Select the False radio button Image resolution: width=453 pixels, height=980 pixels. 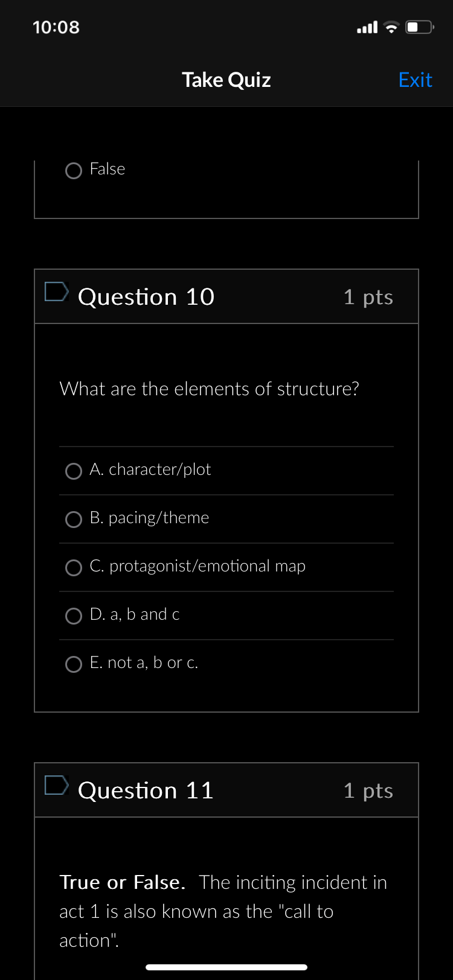(x=73, y=171)
